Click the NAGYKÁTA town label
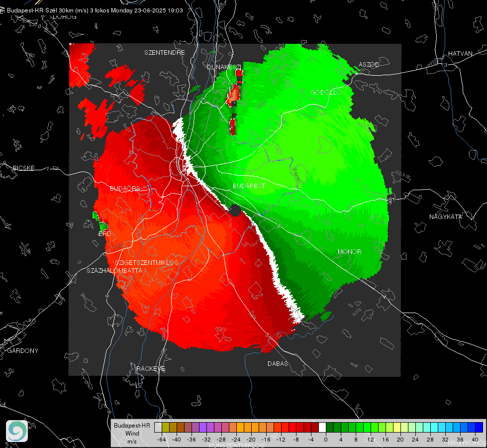The image size is (487, 448). point(446,217)
